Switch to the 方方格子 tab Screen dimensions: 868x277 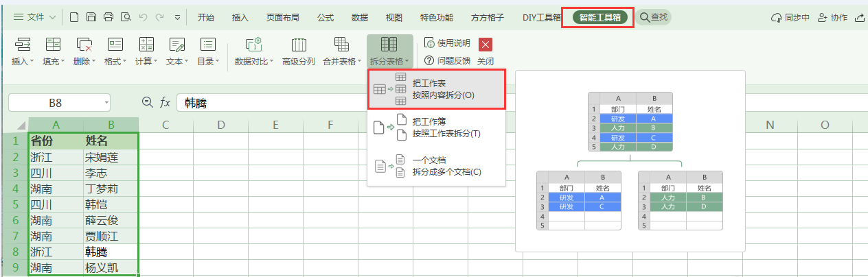point(488,17)
